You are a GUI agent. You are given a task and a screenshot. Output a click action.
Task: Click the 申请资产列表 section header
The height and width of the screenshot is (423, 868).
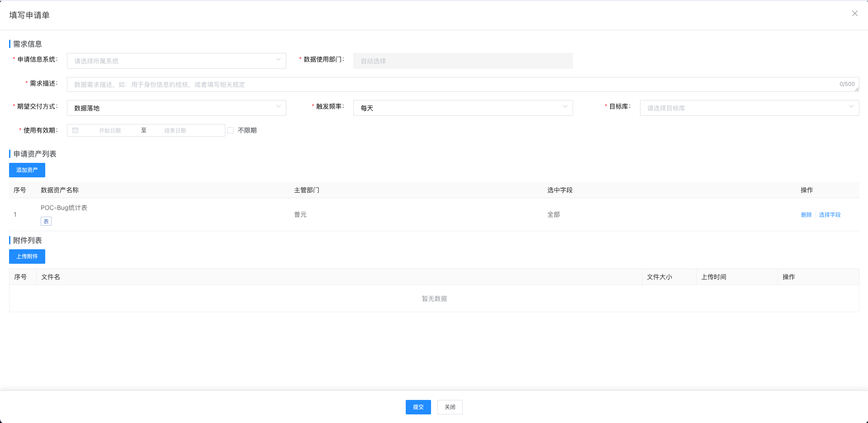[x=34, y=154]
